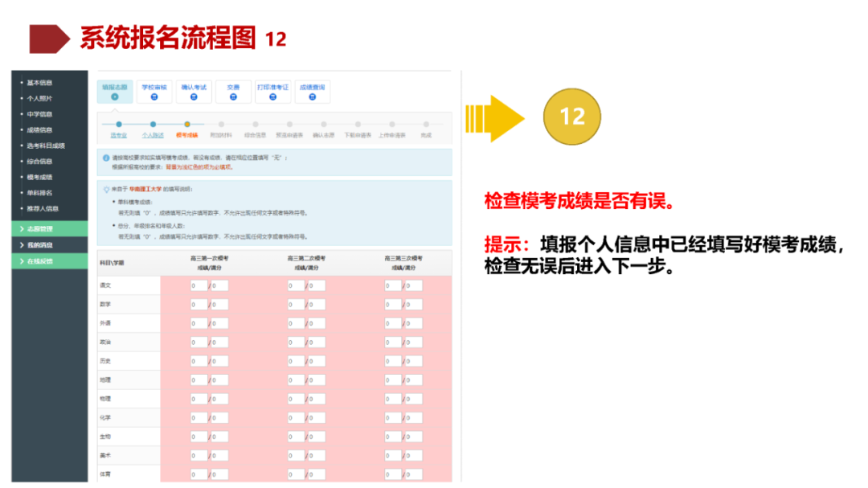868x488 pixels.
Task: Select the orange 模考成绩 progress dot
Action: tap(188, 123)
